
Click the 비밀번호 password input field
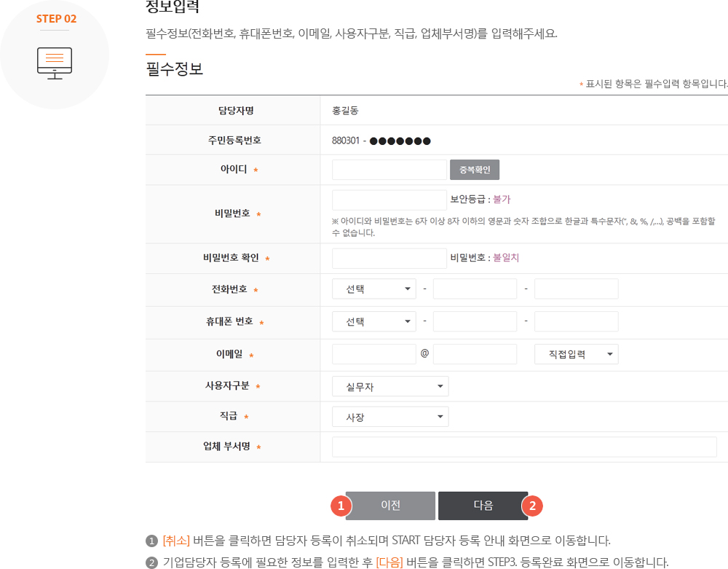pyautogui.click(x=389, y=199)
